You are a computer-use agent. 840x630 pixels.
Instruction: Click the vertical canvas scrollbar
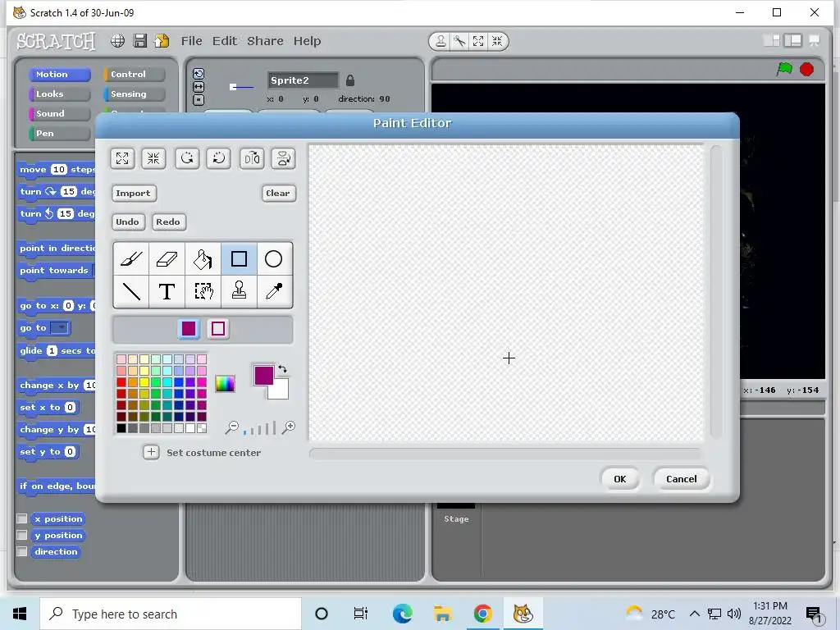[x=715, y=292]
